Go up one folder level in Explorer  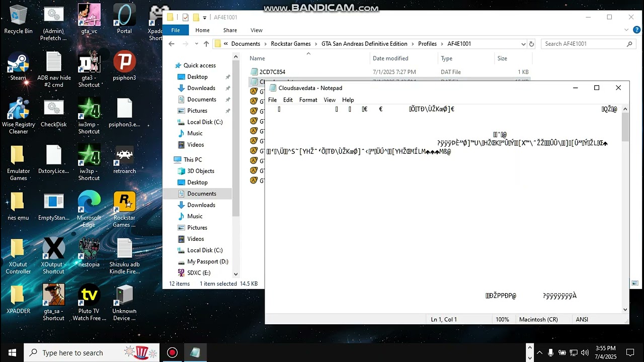click(x=206, y=44)
